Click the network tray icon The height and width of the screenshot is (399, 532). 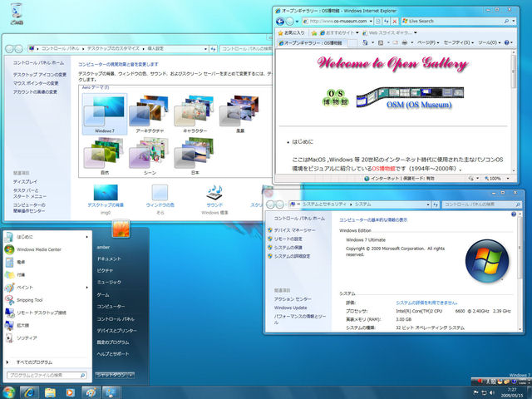[x=484, y=392]
